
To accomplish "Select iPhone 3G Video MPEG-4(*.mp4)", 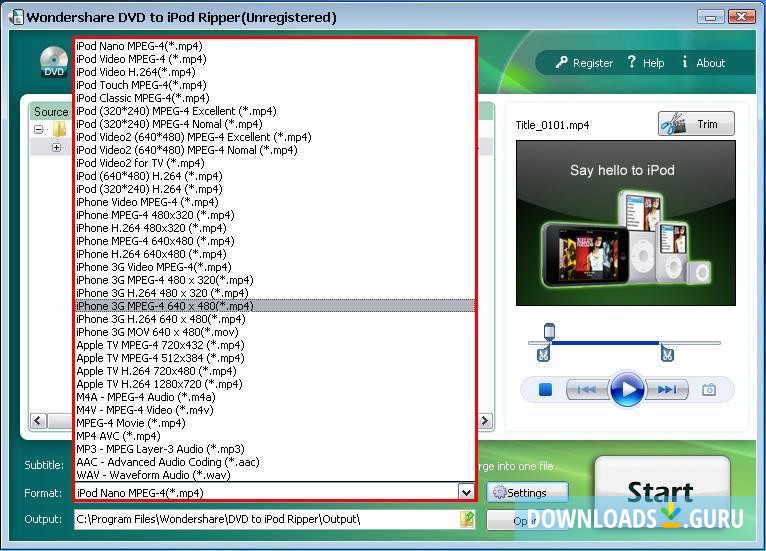I will [x=275, y=267].
